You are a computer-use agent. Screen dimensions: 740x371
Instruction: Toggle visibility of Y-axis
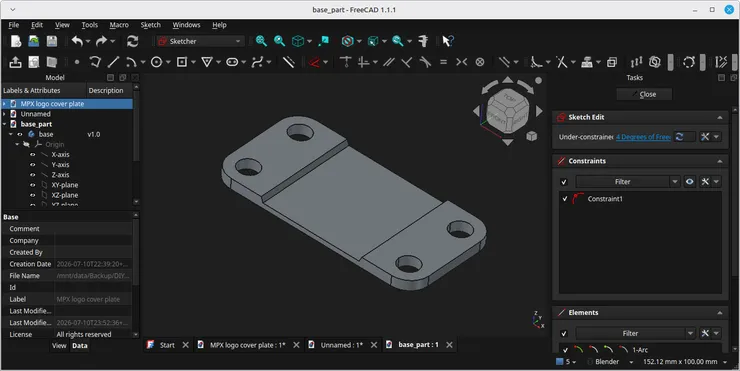pos(33,165)
